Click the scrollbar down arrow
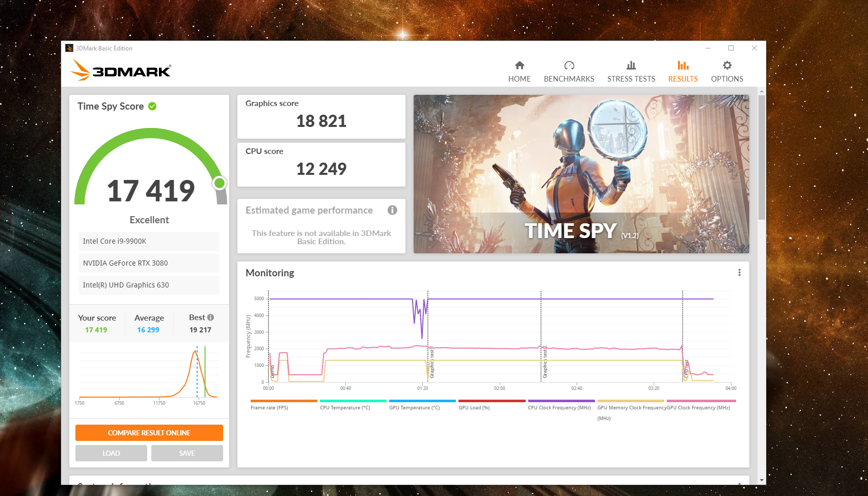868x496 pixels. (762, 480)
